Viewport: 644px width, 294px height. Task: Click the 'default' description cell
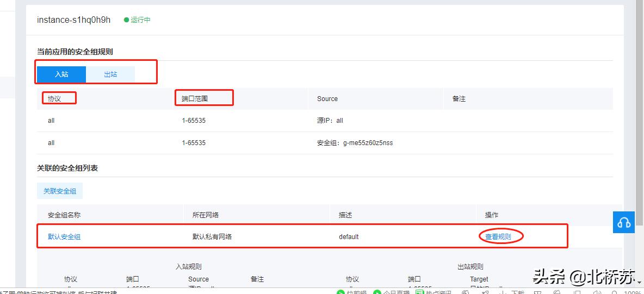click(x=349, y=237)
